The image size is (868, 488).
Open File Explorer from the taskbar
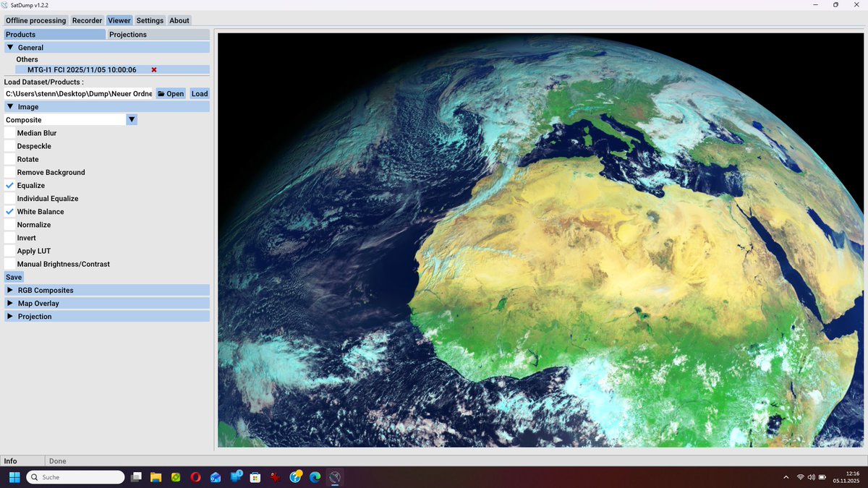coord(156,477)
